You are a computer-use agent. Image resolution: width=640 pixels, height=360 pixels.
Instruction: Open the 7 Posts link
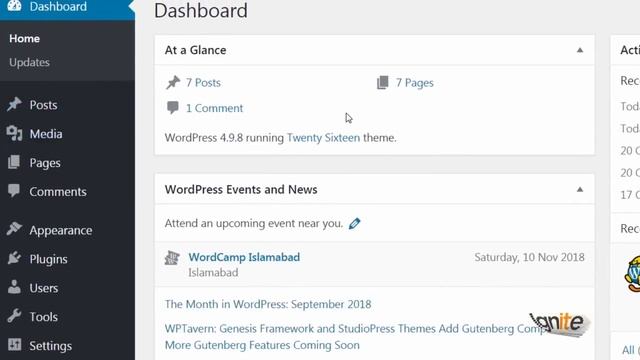[x=203, y=82]
